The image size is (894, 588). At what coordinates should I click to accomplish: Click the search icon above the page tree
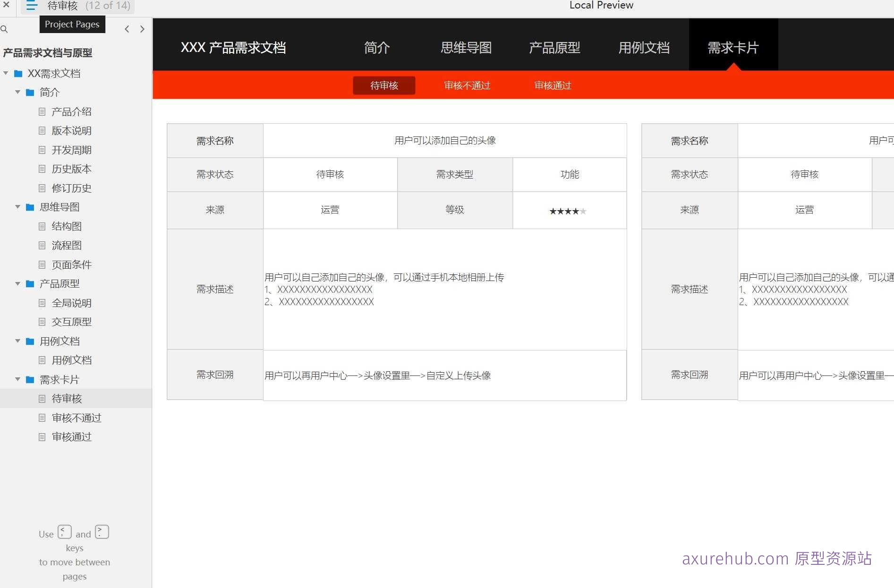point(5,29)
